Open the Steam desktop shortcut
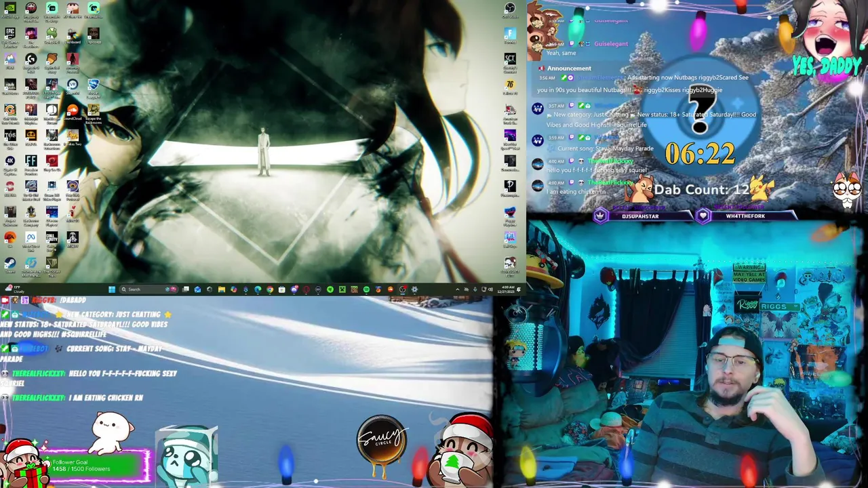Image resolution: width=868 pixels, height=488 pixels. pyautogui.click(x=10, y=264)
